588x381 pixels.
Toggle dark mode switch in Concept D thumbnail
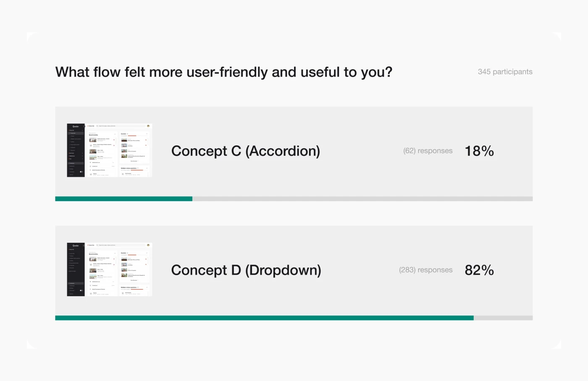pyautogui.click(x=81, y=290)
